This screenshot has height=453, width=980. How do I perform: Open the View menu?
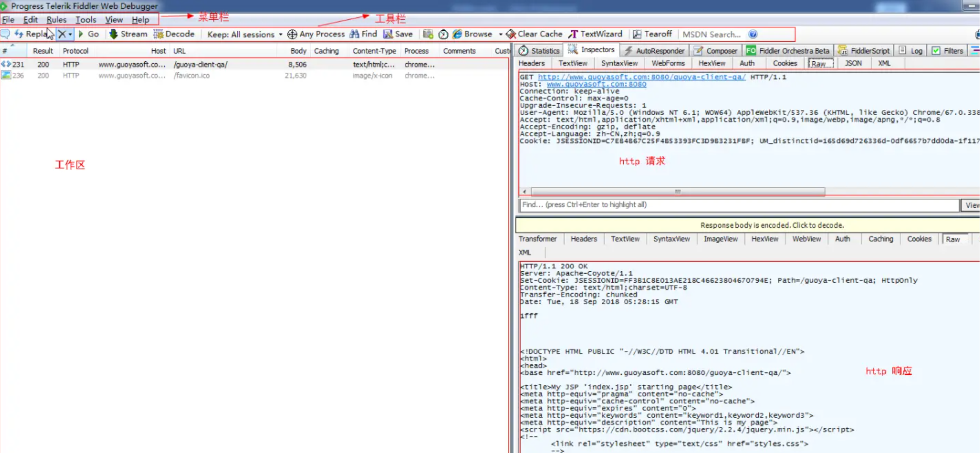pyautogui.click(x=114, y=20)
